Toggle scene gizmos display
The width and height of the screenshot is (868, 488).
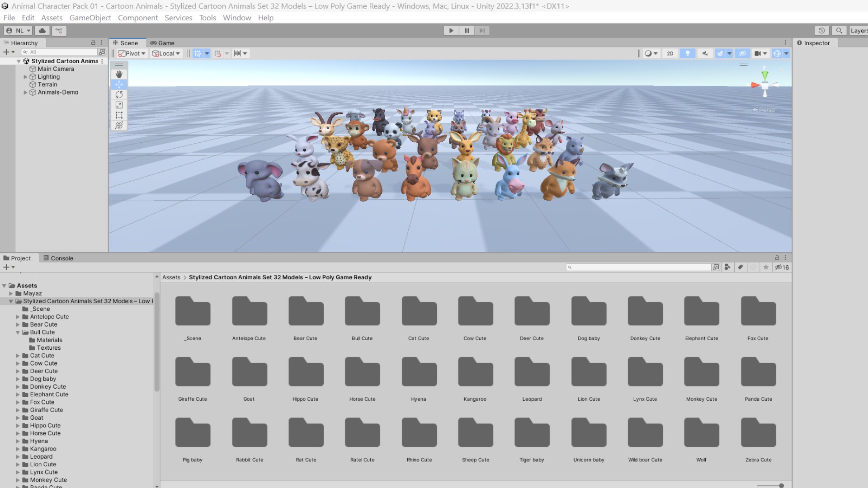(777, 53)
